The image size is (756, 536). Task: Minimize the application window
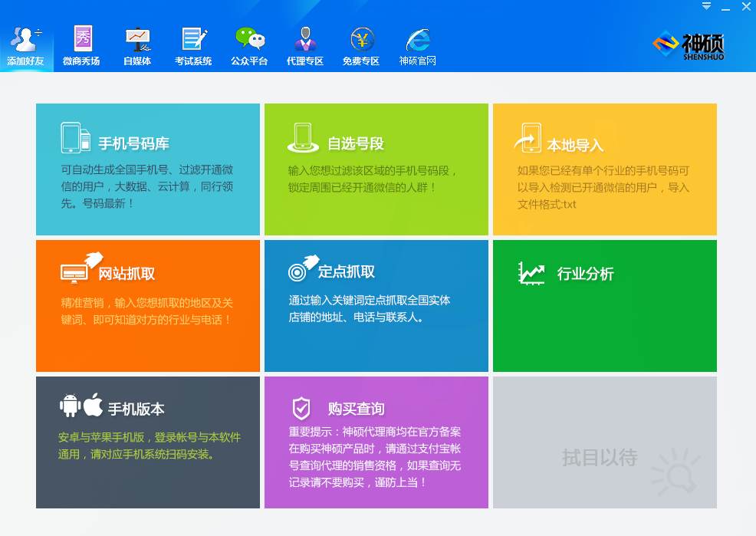tap(725, 7)
